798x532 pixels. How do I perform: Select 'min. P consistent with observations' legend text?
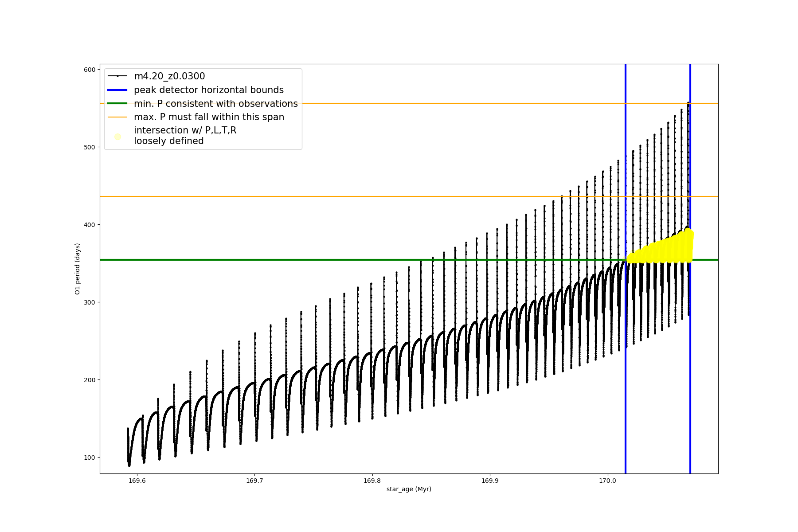coord(215,104)
